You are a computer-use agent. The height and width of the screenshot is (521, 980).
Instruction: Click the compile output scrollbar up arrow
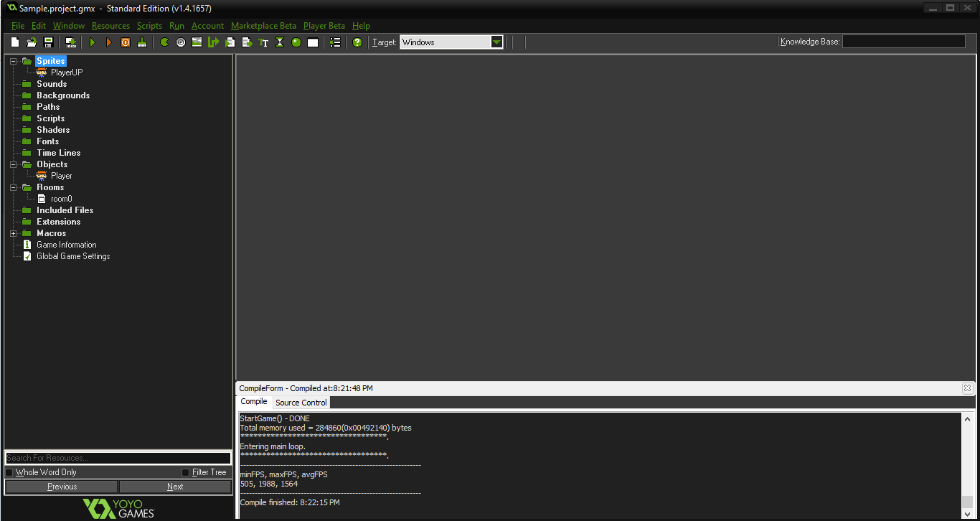[x=967, y=419]
